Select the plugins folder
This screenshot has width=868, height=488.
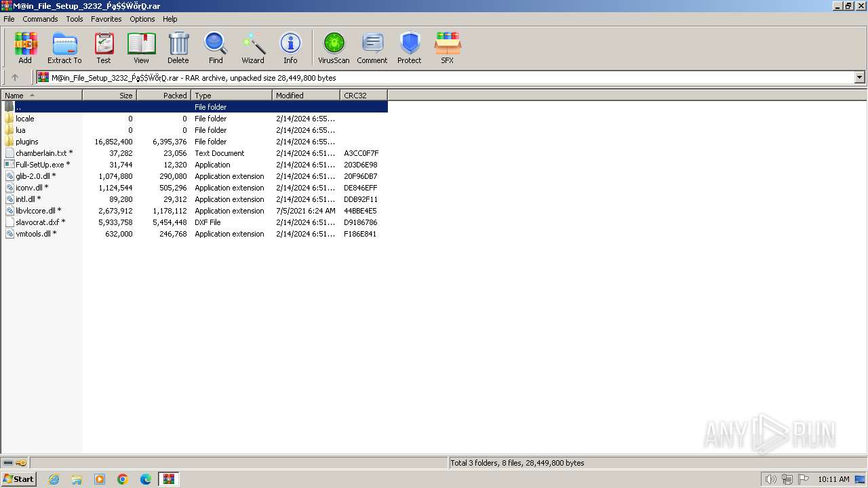click(27, 142)
